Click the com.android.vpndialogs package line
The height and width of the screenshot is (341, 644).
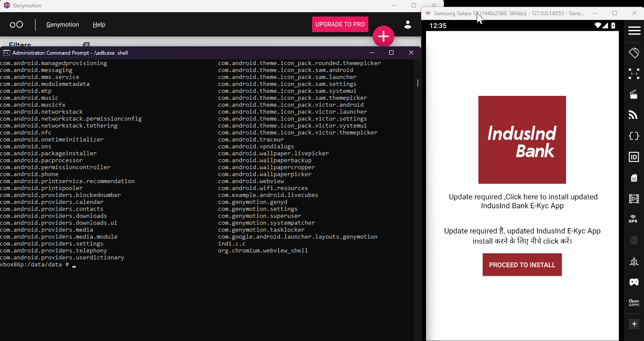(256, 147)
